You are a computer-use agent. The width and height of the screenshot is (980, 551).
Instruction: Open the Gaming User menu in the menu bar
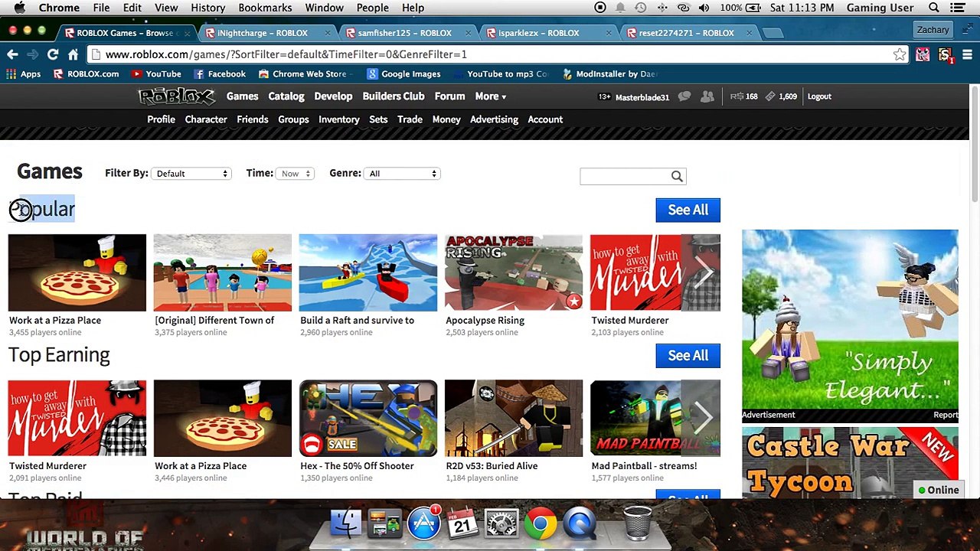[880, 8]
